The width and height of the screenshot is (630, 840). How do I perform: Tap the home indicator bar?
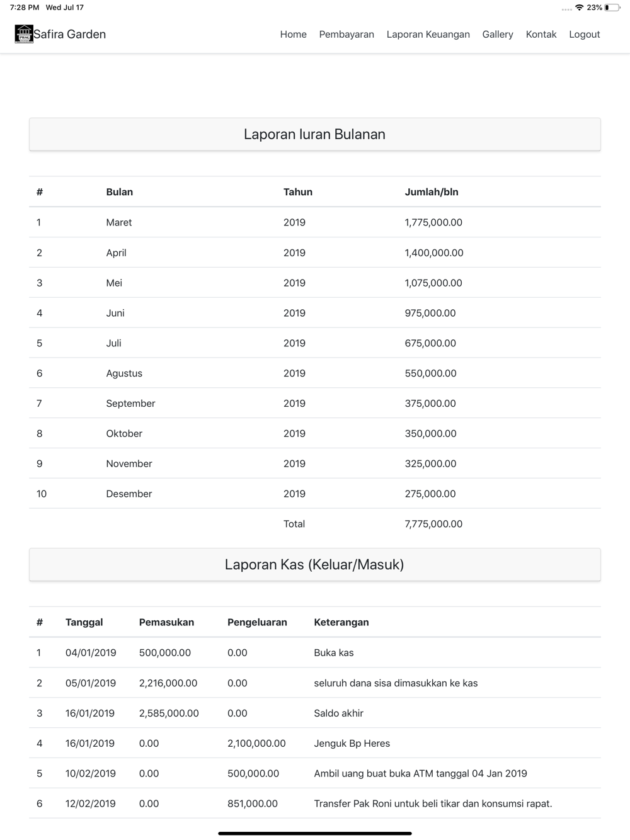[x=315, y=834]
